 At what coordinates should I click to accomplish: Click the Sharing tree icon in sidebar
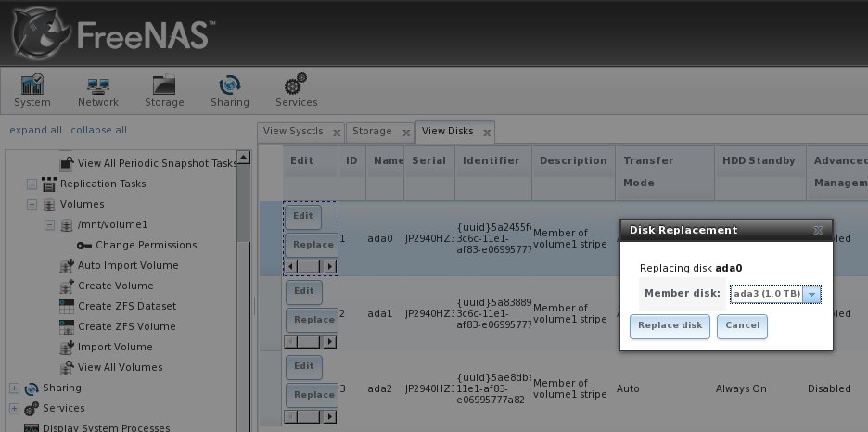(x=32, y=388)
